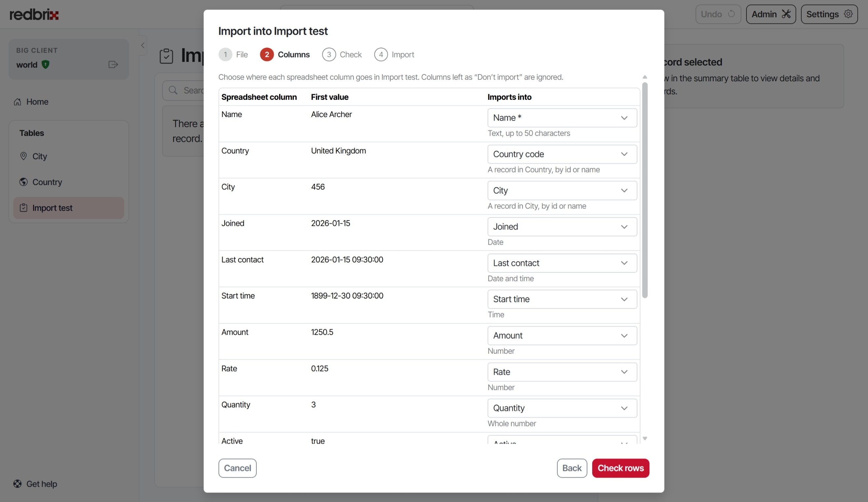The image size is (868, 502).
Task: Click the Undo arrow icon
Action: point(731,14)
